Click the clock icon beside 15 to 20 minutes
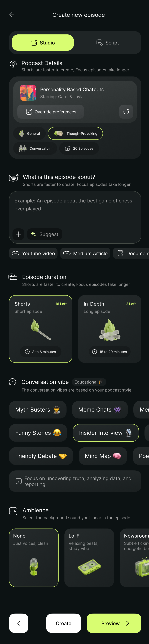 click(94, 352)
